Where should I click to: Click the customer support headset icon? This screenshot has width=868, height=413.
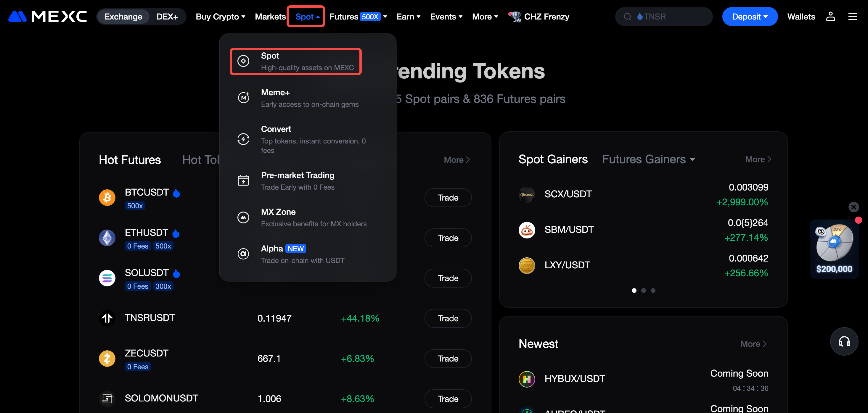click(x=844, y=341)
